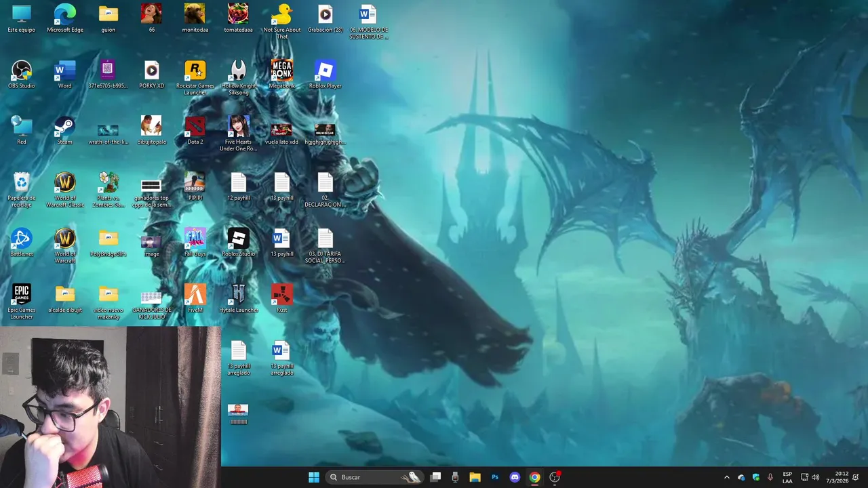Open the Word desktop shortcut
868x488 pixels.
tap(65, 75)
